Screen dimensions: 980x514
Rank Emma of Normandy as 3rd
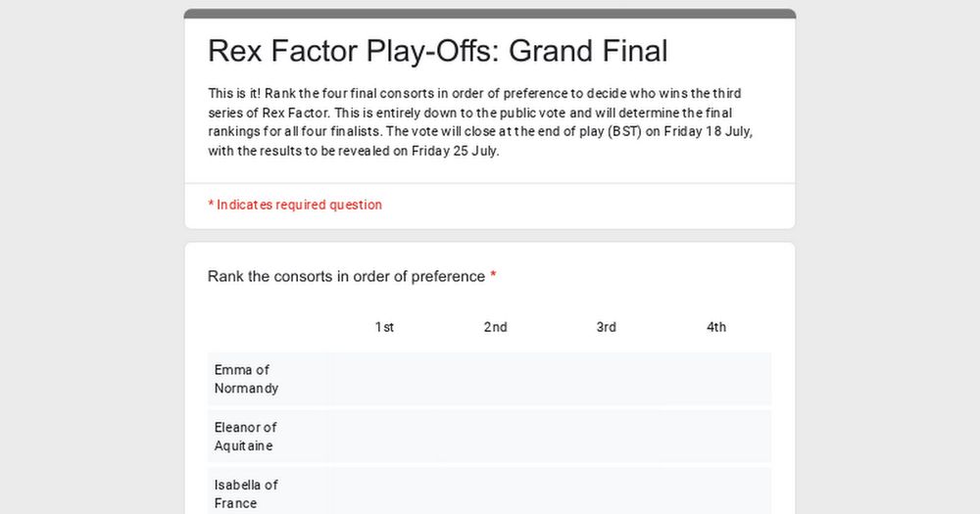point(606,379)
